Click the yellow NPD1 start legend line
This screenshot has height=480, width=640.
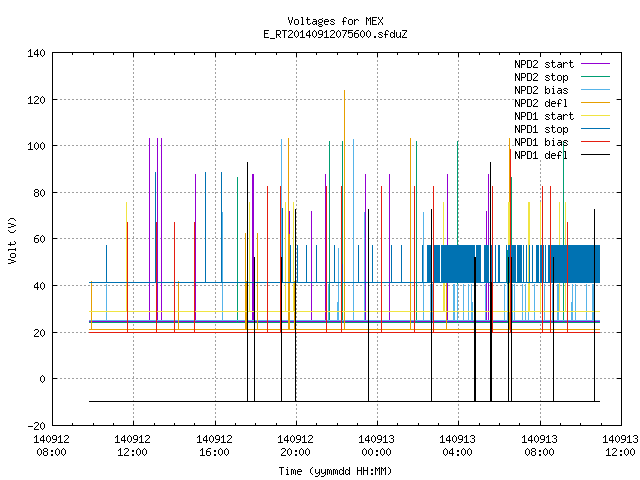click(x=596, y=116)
